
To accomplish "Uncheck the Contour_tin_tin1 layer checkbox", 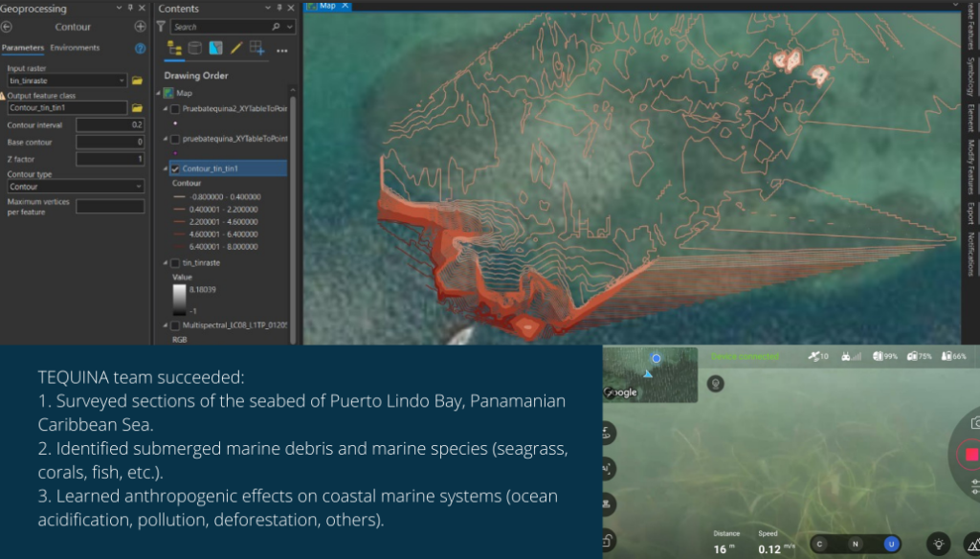I will point(174,169).
